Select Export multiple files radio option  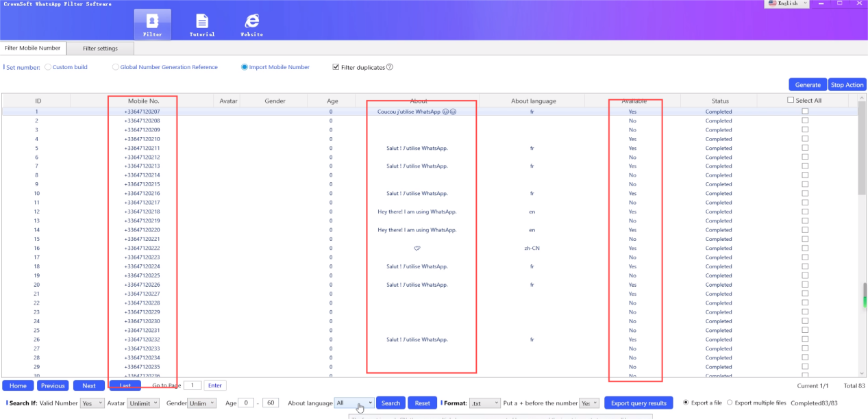coord(729,403)
